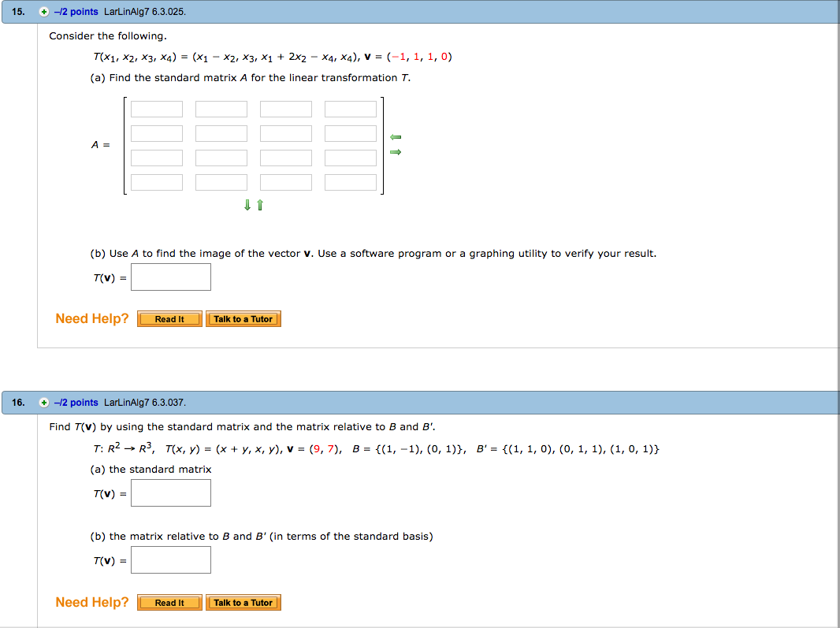The height and width of the screenshot is (628, 840).
Task: Click the Need Help? label for question 15
Action: click(92, 318)
